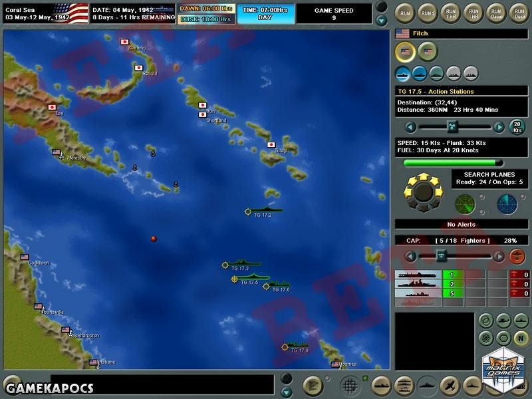This screenshot has height=399, width=532.
Task: Decrease CAP fighters with left arrow
Action: click(410, 256)
